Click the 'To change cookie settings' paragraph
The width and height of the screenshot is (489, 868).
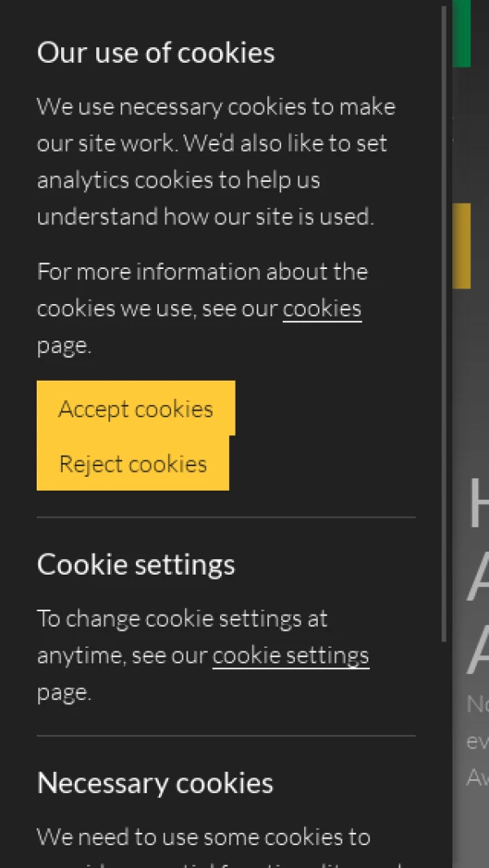pyautogui.click(x=183, y=619)
